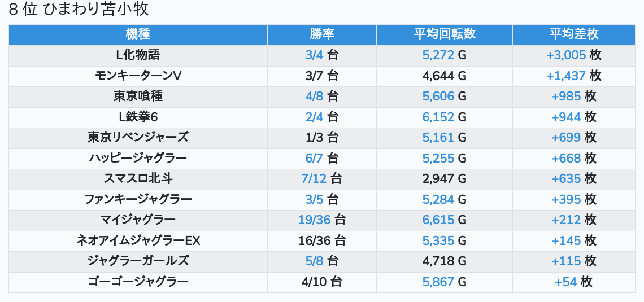Click the +3,005 average difference value
Image resolution: width=644 pixels, height=302 pixels.
pyautogui.click(x=565, y=55)
